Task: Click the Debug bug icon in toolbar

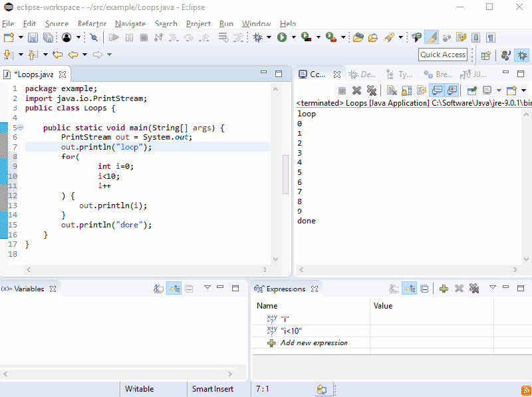Action: click(x=258, y=37)
